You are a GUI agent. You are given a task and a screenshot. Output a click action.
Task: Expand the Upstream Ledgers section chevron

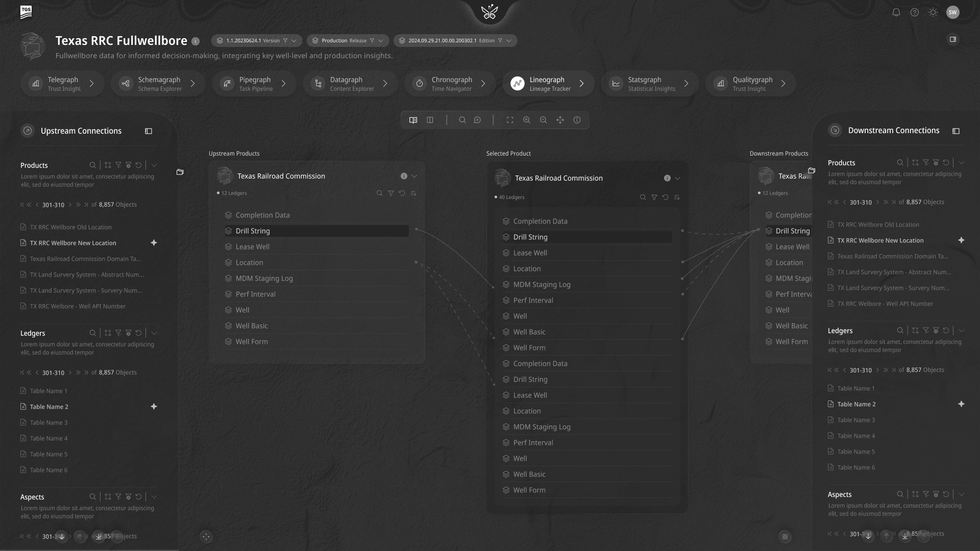pos(154,333)
